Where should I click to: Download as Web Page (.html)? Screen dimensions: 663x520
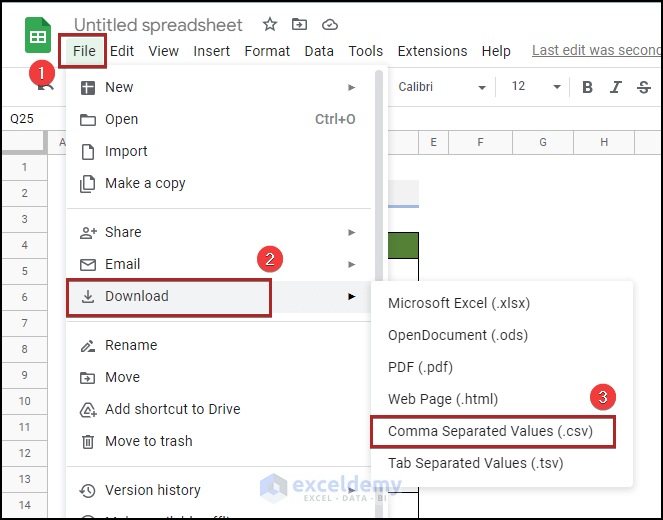coord(501,399)
